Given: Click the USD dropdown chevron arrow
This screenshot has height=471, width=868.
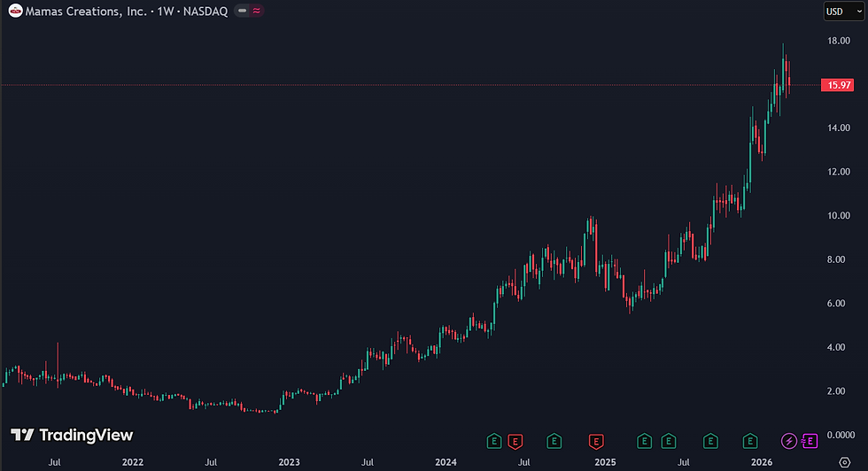Looking at the screenshot, I should pos(859,12).
